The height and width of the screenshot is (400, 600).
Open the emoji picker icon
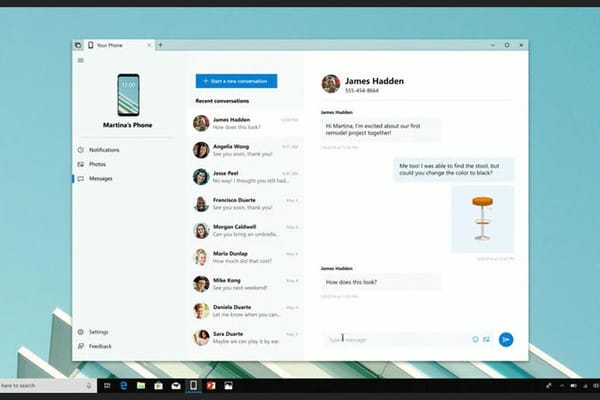(475, 339)
